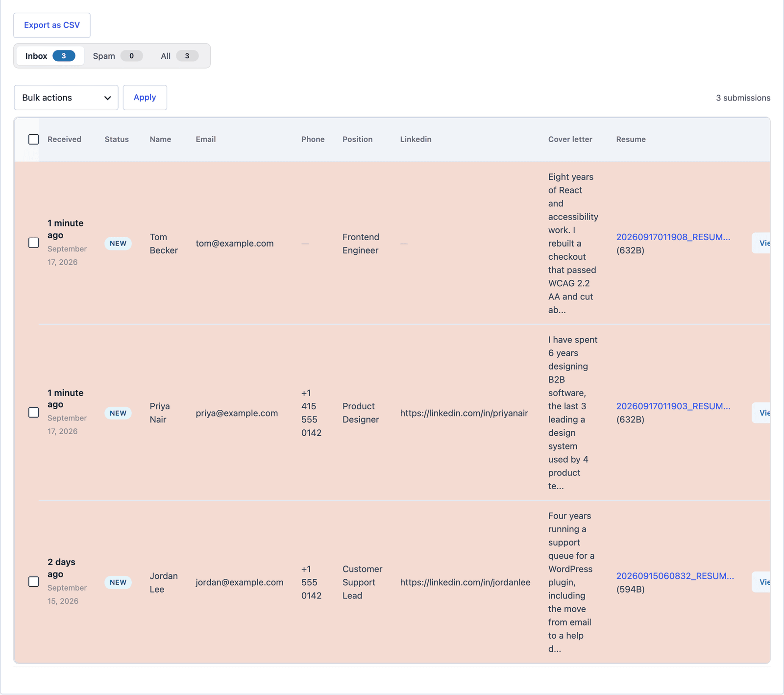784x695 pixels.
Task: Click the phone number +1 415 555 0142
Action: (x=312, y=413)
